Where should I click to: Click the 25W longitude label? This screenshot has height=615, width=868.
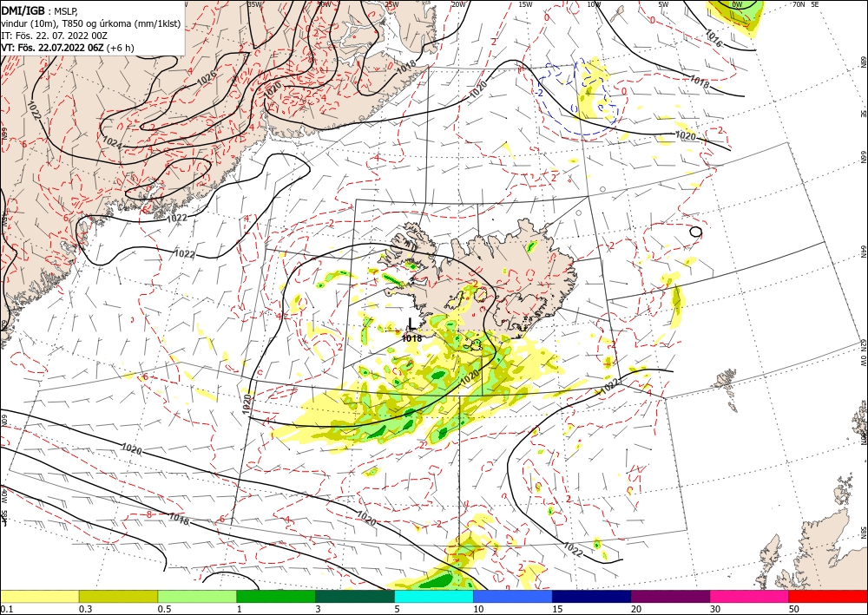click(391, 4)
